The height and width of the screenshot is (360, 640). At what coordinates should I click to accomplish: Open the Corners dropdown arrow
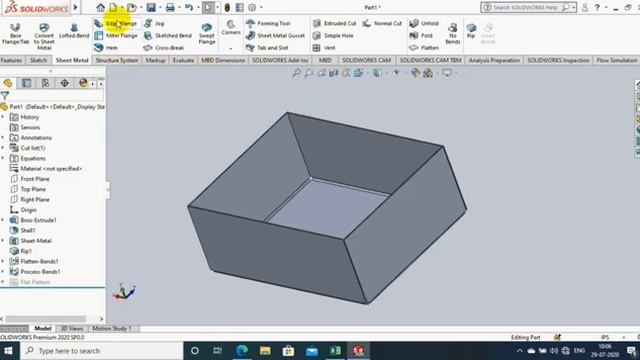[x=231, y=48]
